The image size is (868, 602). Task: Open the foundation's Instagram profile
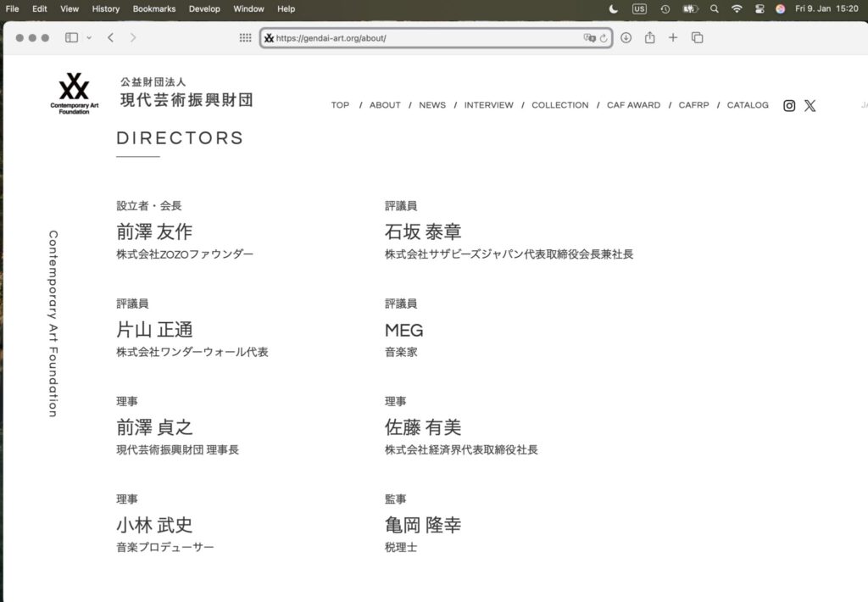(x=789, y=105)
